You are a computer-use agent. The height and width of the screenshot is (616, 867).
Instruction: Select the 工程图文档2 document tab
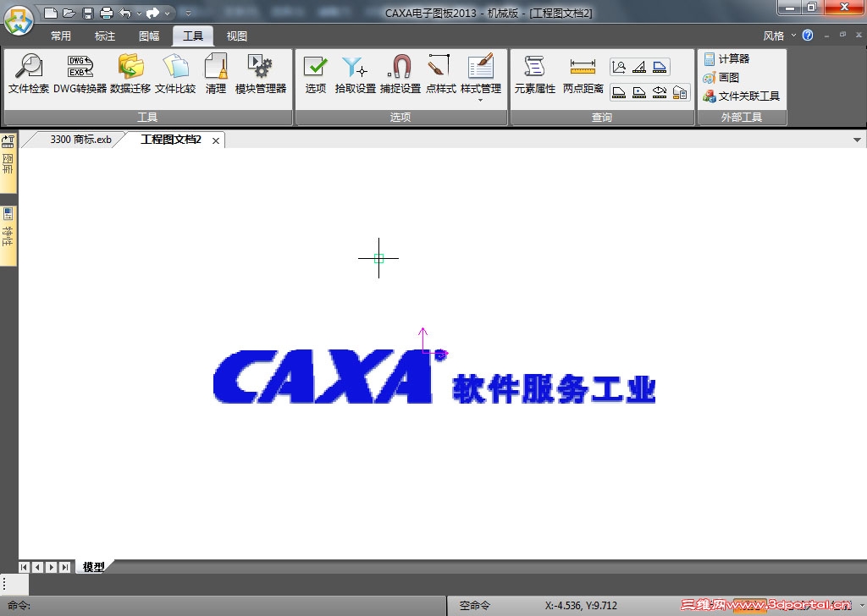point(171,140)
